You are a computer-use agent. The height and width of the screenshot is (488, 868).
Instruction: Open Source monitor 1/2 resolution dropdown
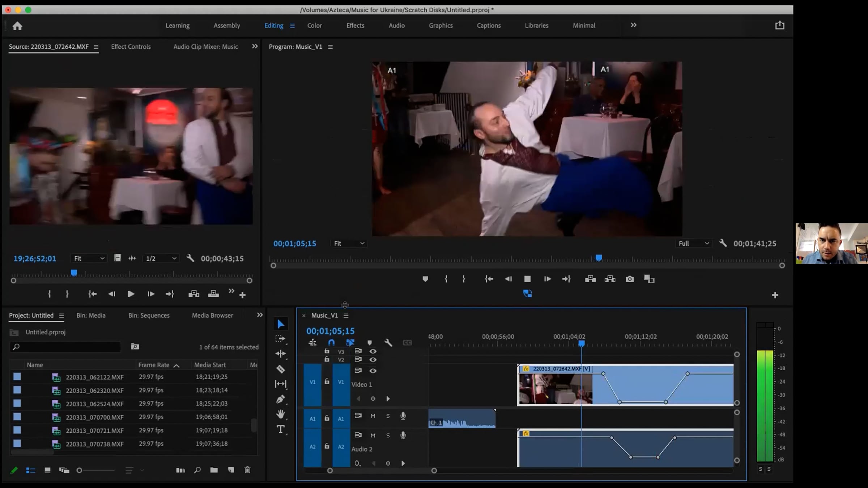[x=161, y=258]
